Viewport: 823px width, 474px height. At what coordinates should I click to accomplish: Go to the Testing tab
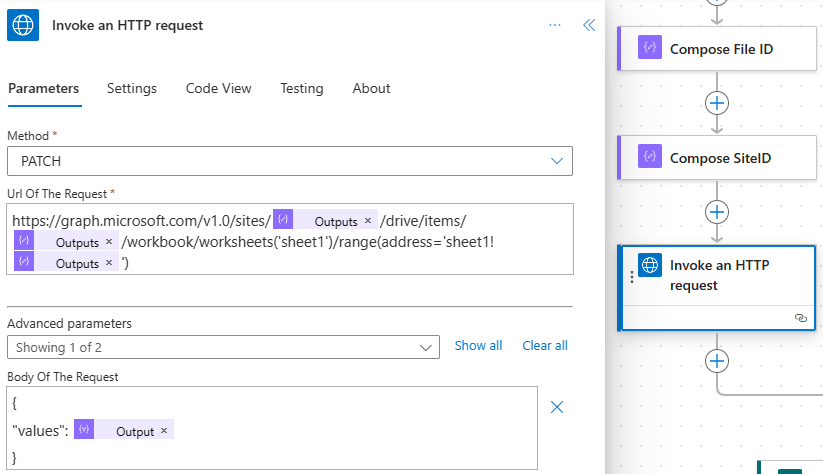click(x=301, y=88)
